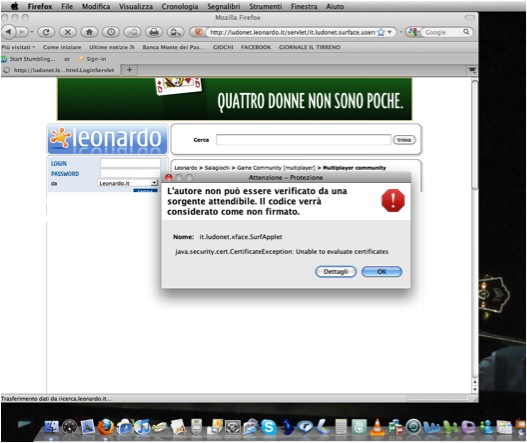Open the Più visitati bookmarks dropdown

18,47
